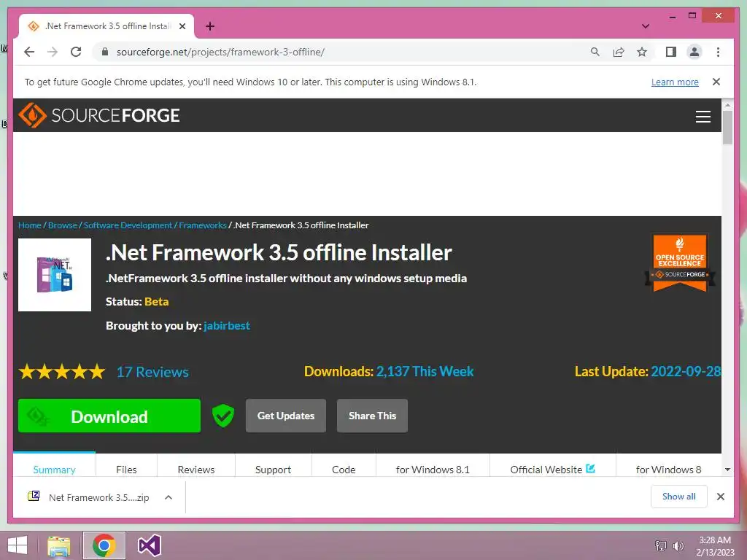Click the Share This button
747x560 pixels.
point(372,416)
